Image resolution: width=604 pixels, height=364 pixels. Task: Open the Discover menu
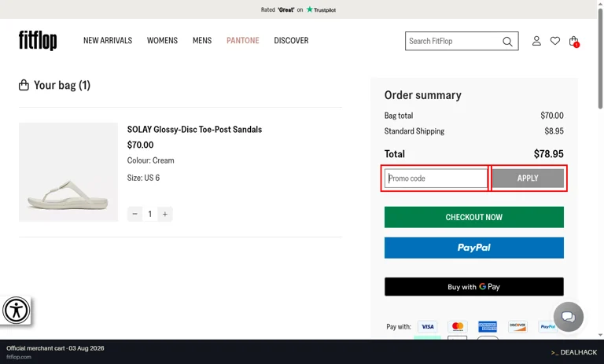tap(291, 40)
